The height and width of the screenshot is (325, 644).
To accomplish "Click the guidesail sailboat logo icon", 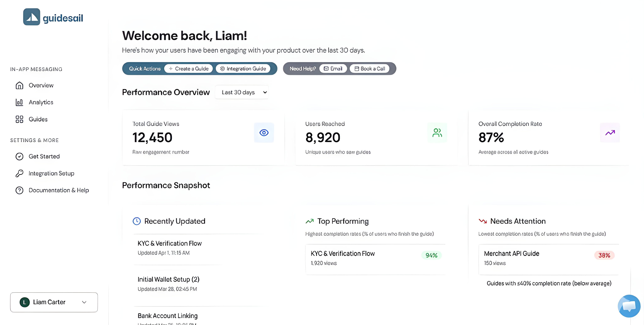I will coord(31,17).
